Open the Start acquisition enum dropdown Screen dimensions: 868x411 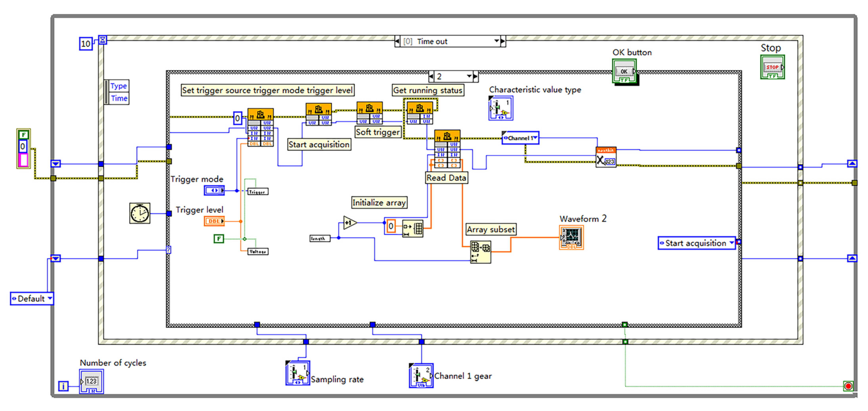(732, 243)
